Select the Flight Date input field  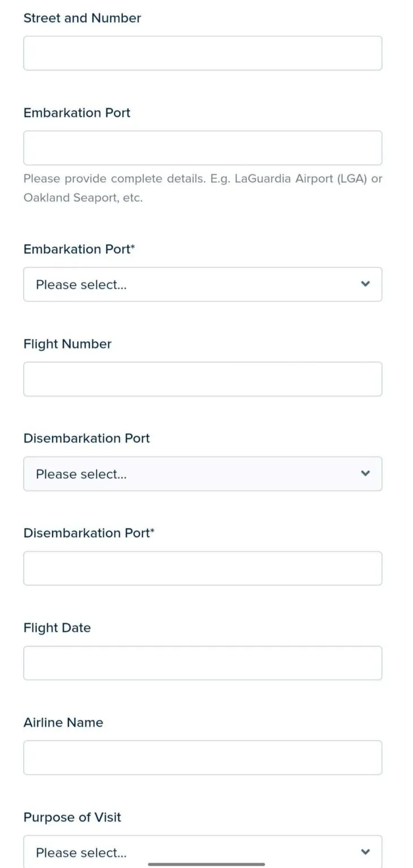point(203,663)
